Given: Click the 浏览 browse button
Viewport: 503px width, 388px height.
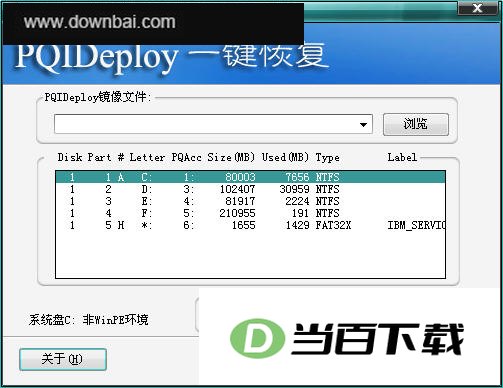Looking at the screenshot, I should click(x=416, y=124).
